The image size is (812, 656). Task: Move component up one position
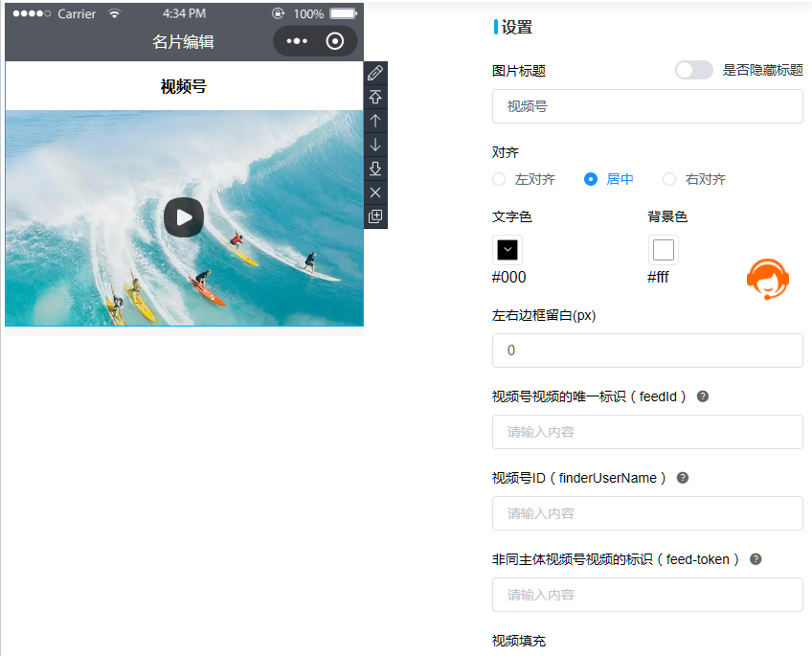(x=375, y=121)
